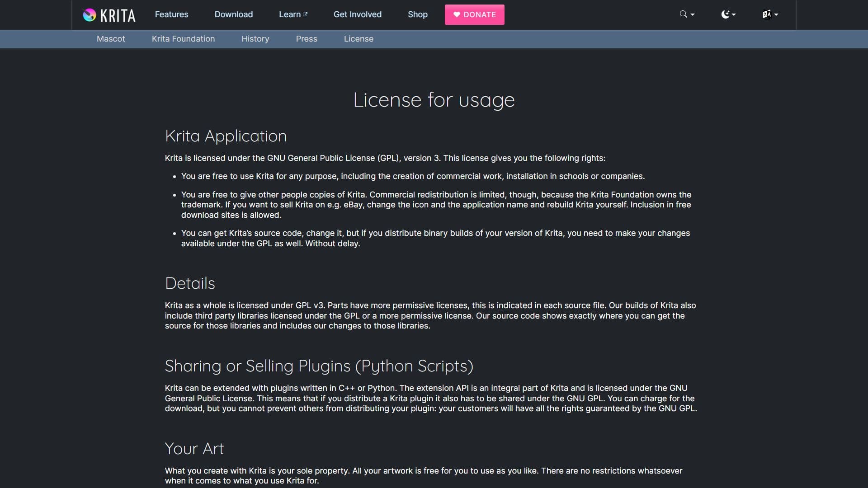
Task: Click the bullet about Krita's source code
Action: (x=435, y=238)
